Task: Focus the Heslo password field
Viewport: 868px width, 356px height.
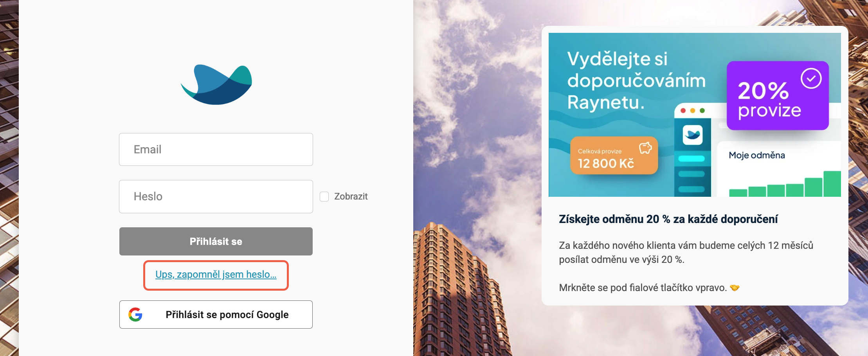Action: pyautogui.click(x=216, y=196)
